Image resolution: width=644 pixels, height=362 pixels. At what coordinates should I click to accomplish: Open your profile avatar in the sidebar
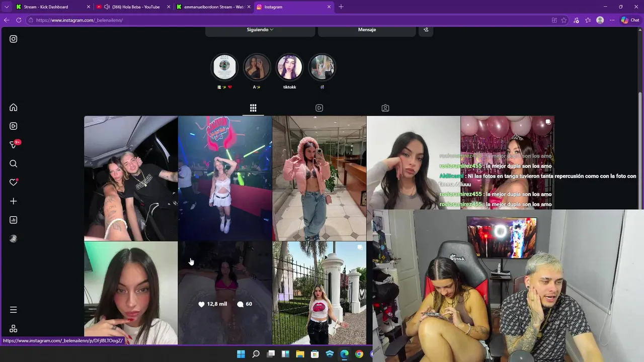[14, 239]
